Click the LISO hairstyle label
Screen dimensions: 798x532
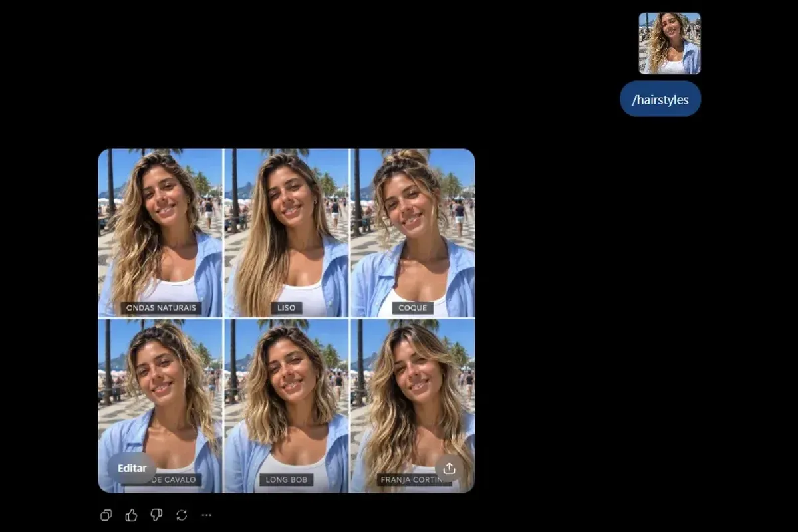coord(287,308)
